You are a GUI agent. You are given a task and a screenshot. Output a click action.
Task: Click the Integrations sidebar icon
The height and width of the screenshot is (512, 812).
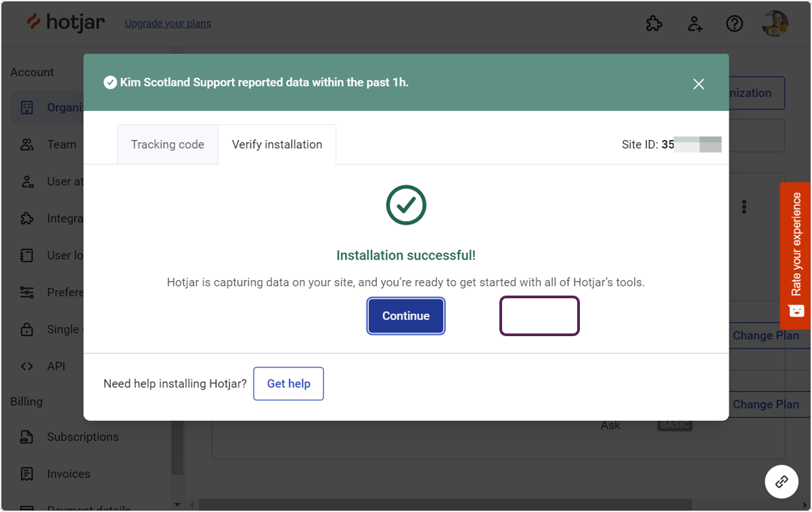point(27,218)
